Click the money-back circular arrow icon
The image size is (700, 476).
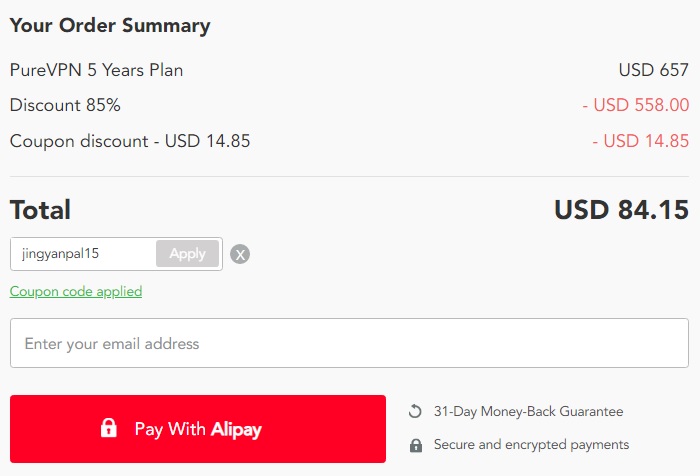pos(415,411)
